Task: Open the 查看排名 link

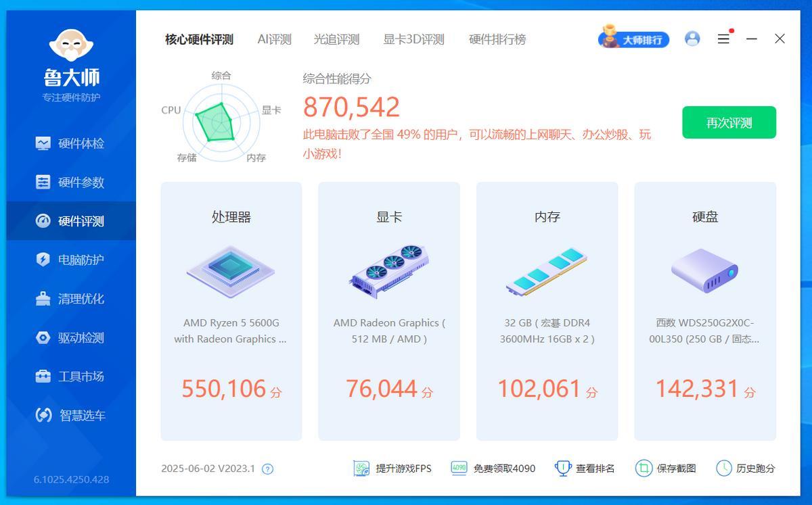Action: (x=595, y=468)
